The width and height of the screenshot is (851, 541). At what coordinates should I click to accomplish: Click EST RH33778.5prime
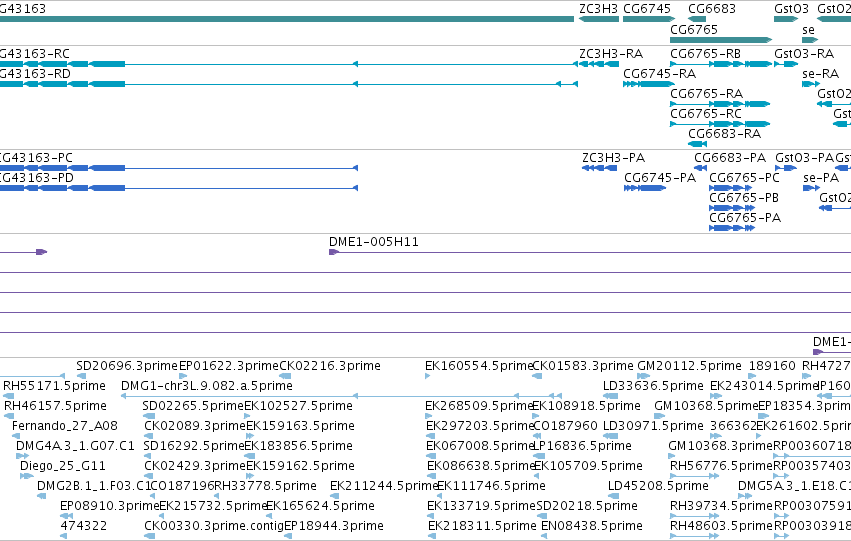[219, 497]
